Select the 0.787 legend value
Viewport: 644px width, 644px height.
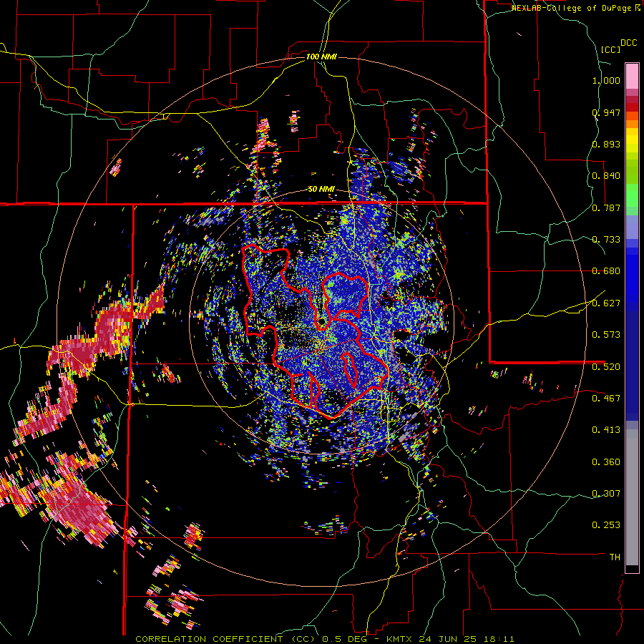tap(606, 208)
